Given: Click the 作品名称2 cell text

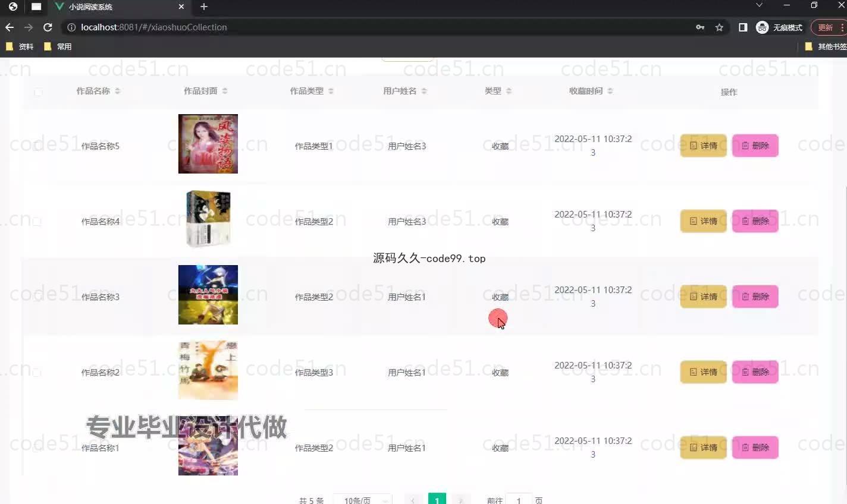Looking at the screenshot, I should tap(100, 373).
